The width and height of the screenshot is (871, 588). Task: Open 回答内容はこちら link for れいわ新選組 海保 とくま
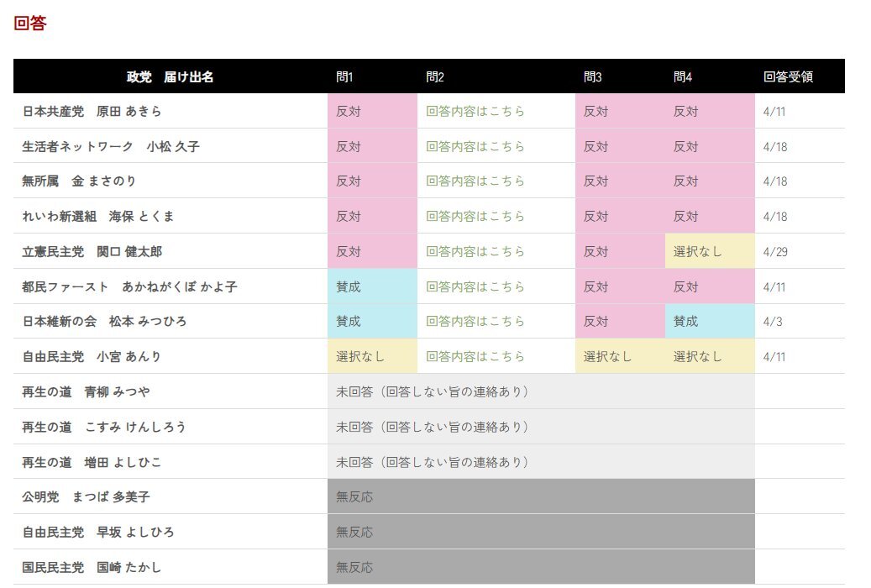475,216
